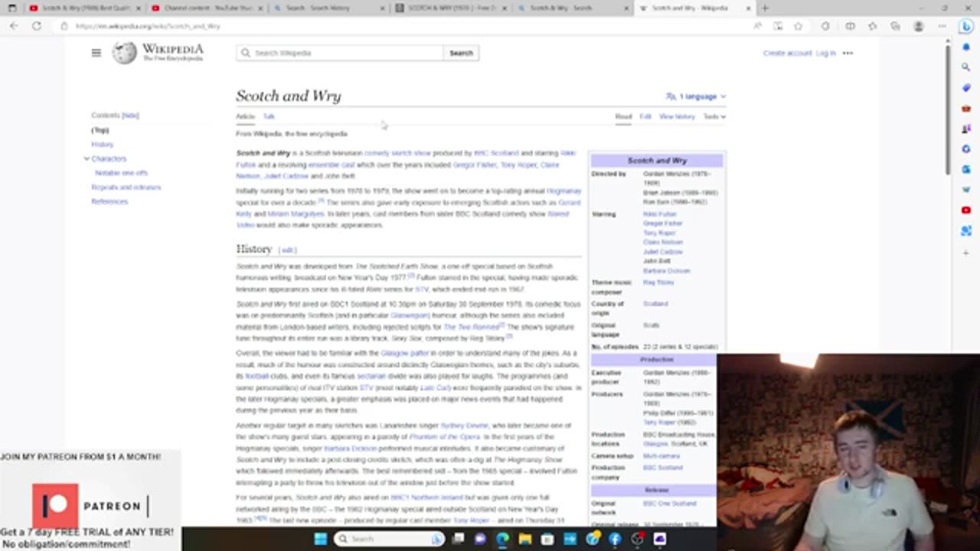Viewport: 980px width, 551px height.
Task: Open Edge read aloud icon in address bar
Action: [757, 26]
